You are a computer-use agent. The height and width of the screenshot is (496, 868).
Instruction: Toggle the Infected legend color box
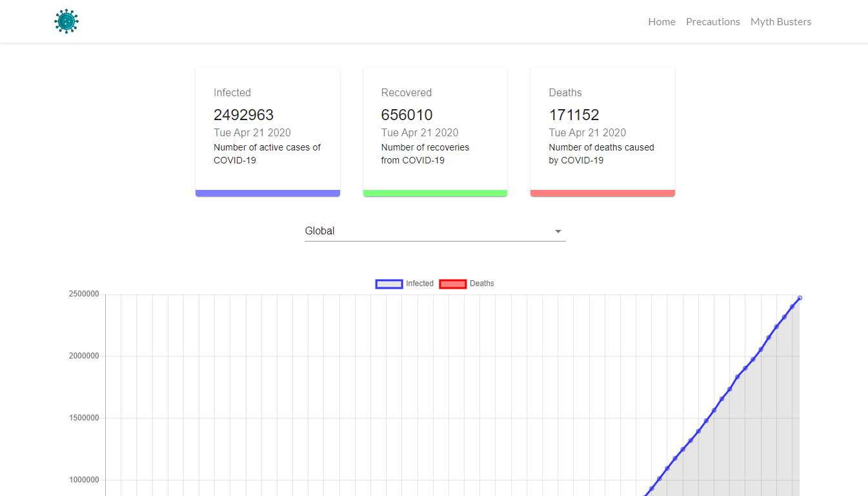[x=389, y=284]
